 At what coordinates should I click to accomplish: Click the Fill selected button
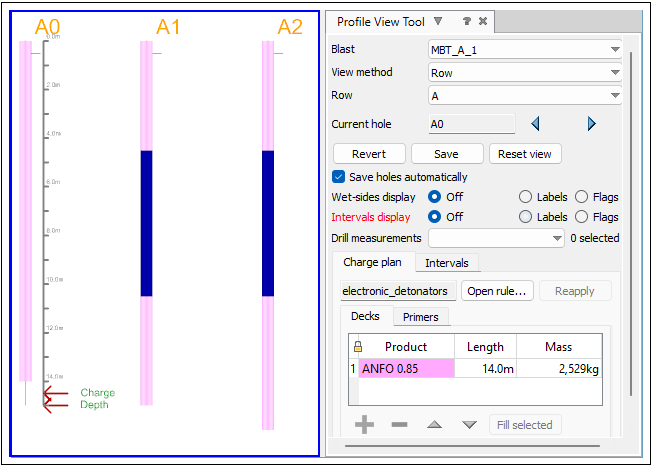coord(525,425)
